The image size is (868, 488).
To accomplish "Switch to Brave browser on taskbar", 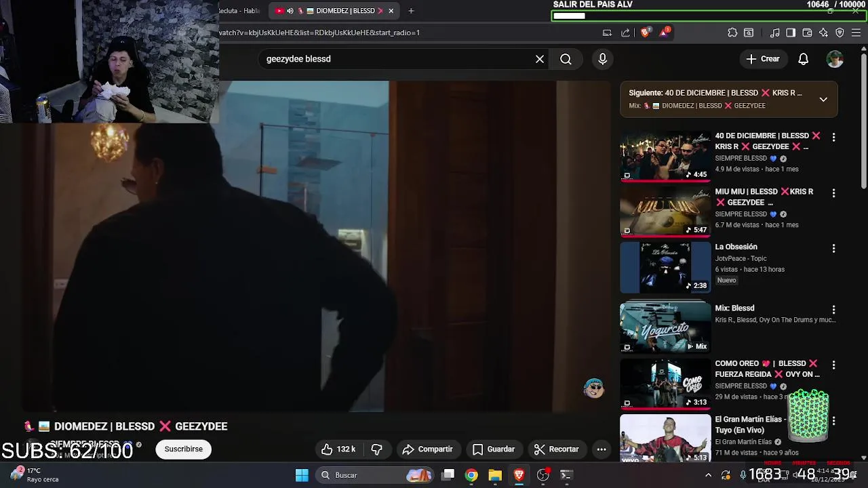I will [x=519, y=475].
